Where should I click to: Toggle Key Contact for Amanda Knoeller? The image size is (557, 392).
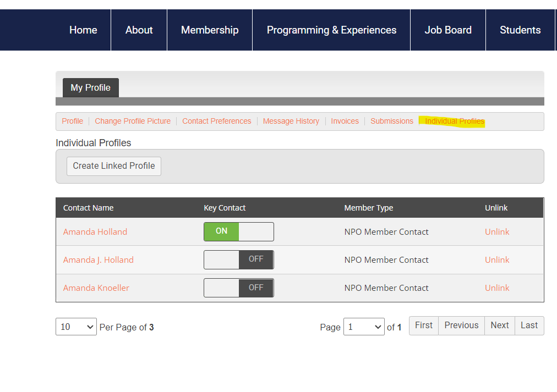point(239,288)
